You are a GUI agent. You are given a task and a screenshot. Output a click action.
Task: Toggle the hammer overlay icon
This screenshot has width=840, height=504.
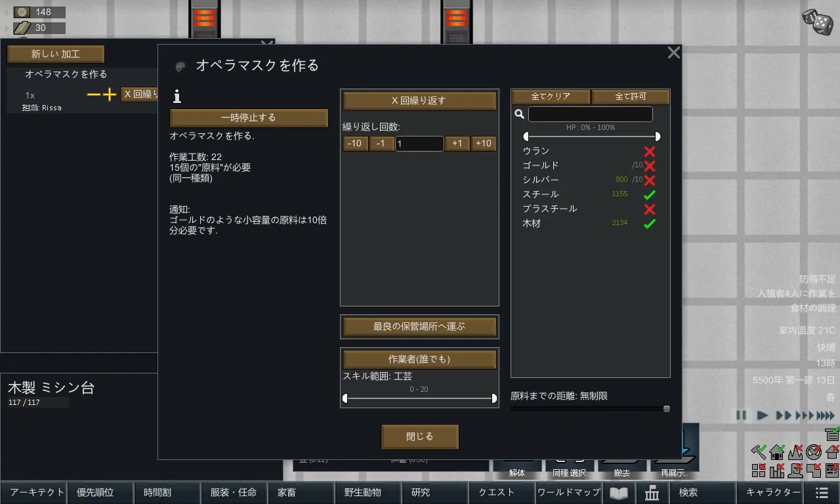point(759,451)
